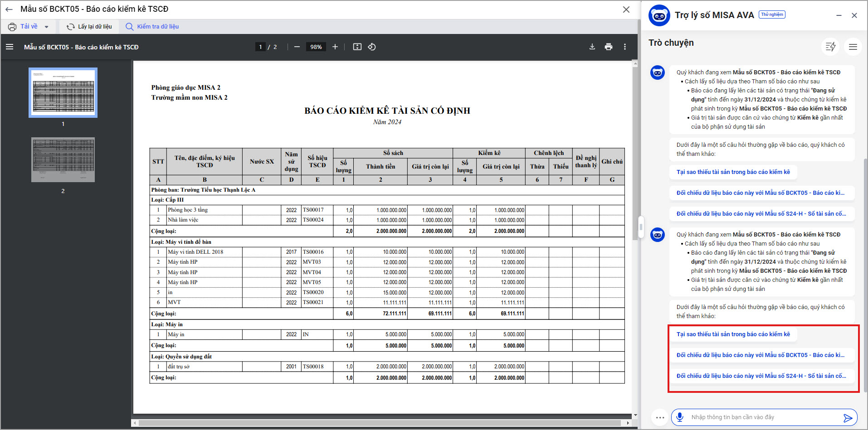Click the PDF horizontal scrollbar right arrow
868x430 pixels.
628,423
